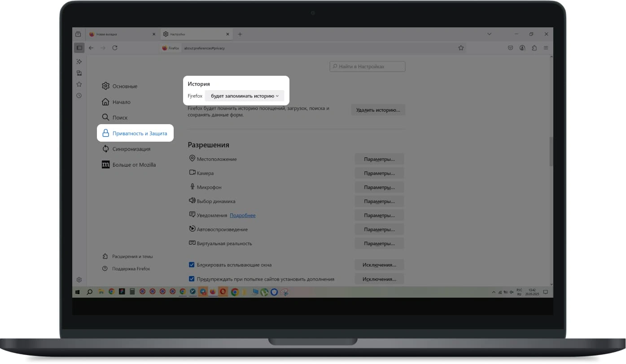The height and width of the screenshot is (364, 626).
Task: Open the Синхронизация settings category
Action: [x=126, y=149]
